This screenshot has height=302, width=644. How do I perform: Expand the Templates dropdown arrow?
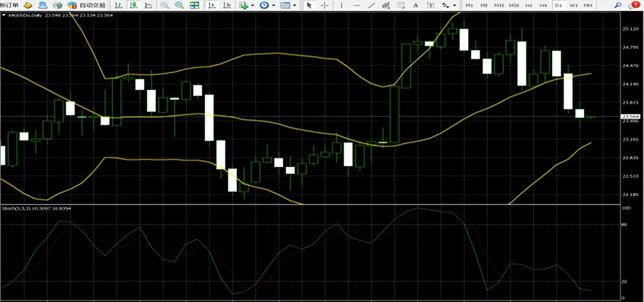(x=295, y=6)
